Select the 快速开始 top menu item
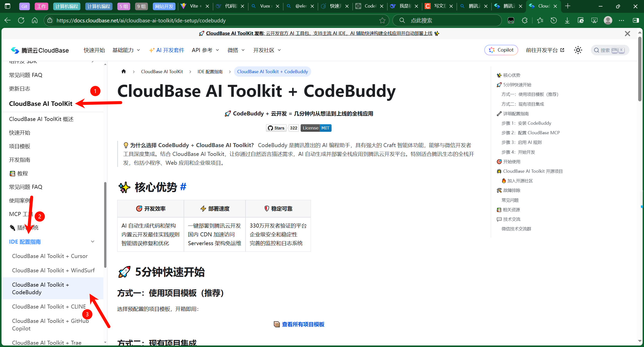The height and width of the screenshot is (347, 644). point(94,50)
